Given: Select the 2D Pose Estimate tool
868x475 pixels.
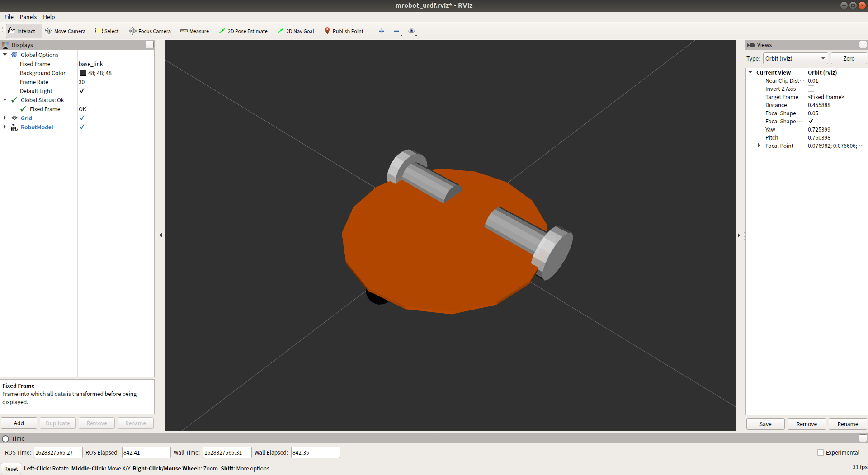Looking at the screenshot, I should click(243, 31).
